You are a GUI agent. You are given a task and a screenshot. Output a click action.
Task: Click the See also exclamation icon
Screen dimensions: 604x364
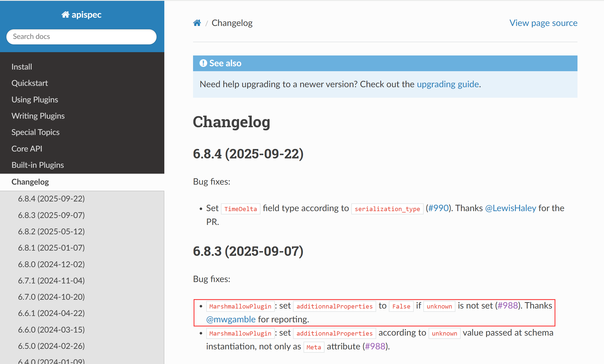203,63
